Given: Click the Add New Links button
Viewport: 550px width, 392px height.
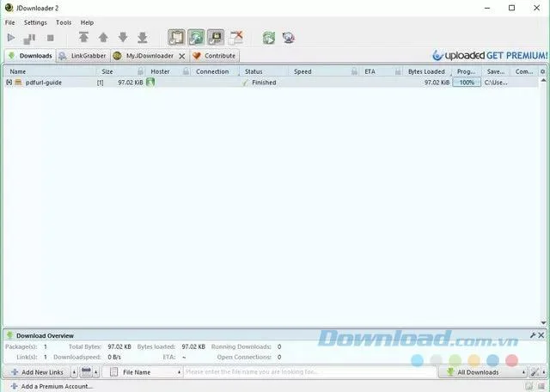Looking at the screenshot, I should click(37, 372).
